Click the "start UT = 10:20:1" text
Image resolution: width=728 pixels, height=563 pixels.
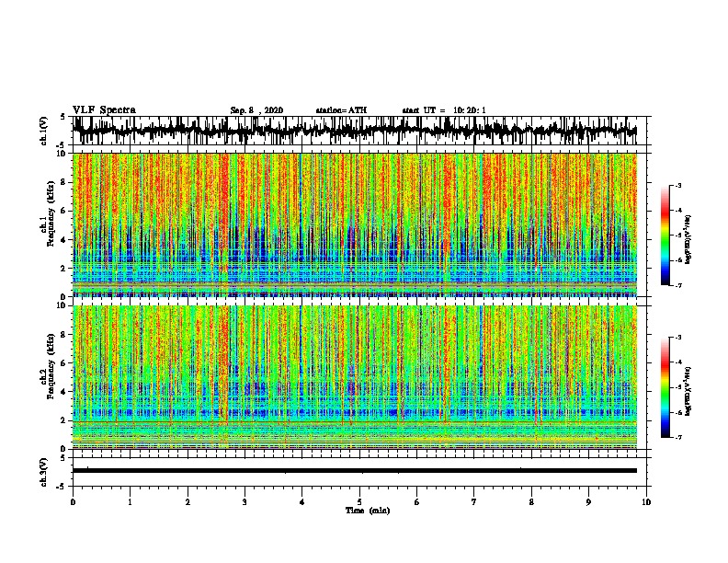pos(444,110)
